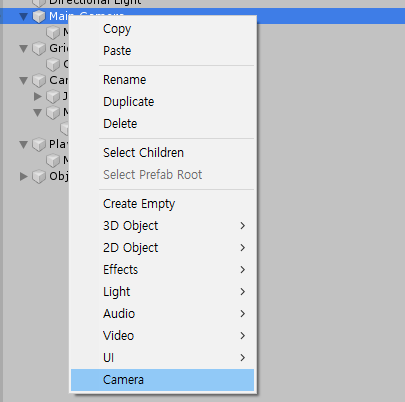Open the UI submenu
This screenshot has width=405, height=402.
[162, 358]
